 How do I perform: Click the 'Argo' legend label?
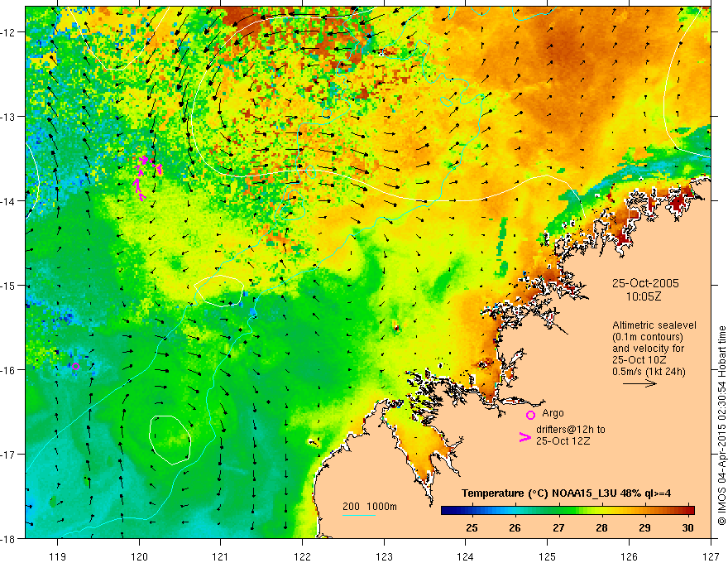(553, 413)
